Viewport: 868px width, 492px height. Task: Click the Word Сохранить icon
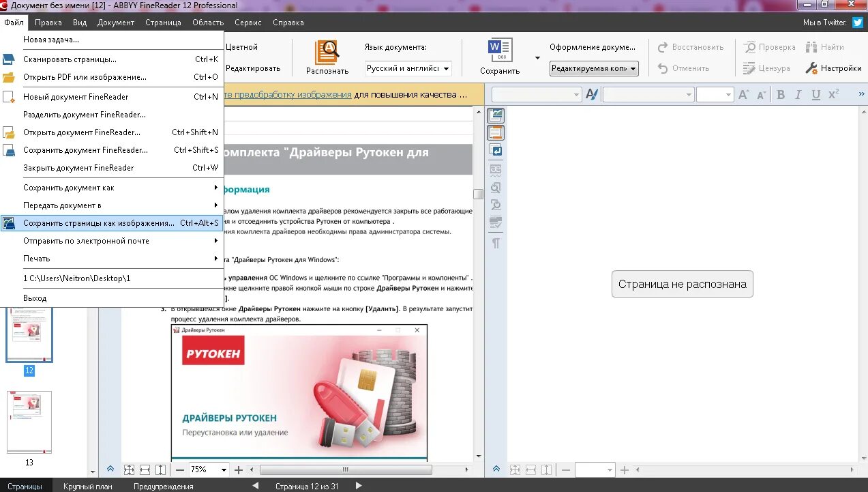[x=500, y=51]
